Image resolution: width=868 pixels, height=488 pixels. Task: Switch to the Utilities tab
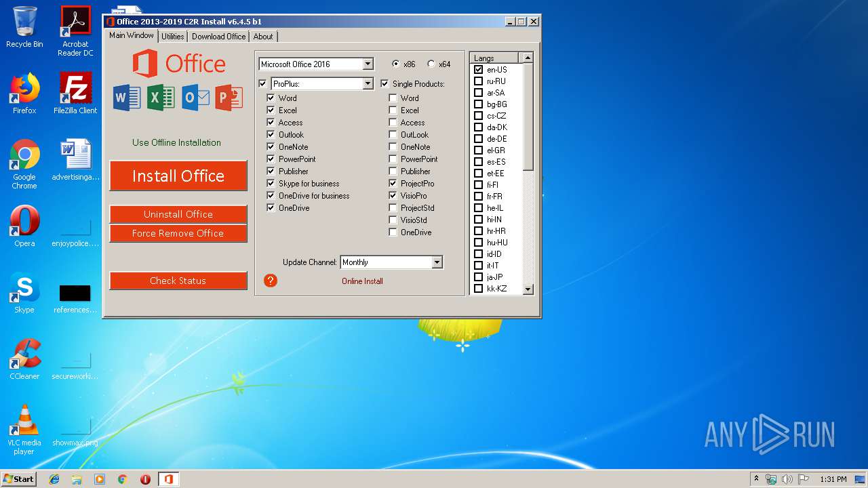[x=173, y=37]
